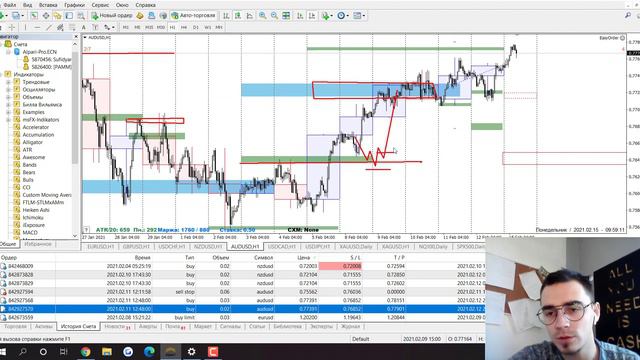Expand the Трендовые indicators folder
This screenshot has width=640, height=360.
point(8,82)
